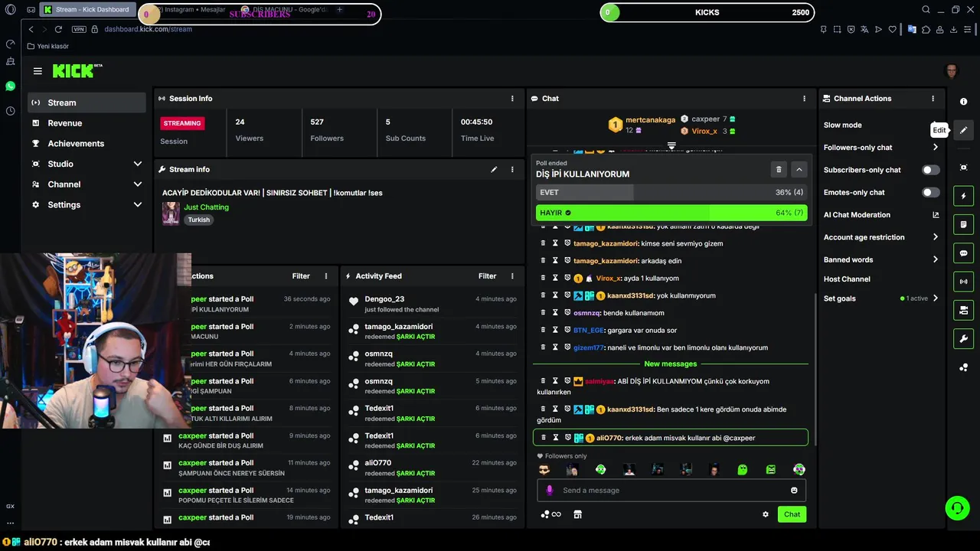Click the green Chat send button

click(792, 514)
